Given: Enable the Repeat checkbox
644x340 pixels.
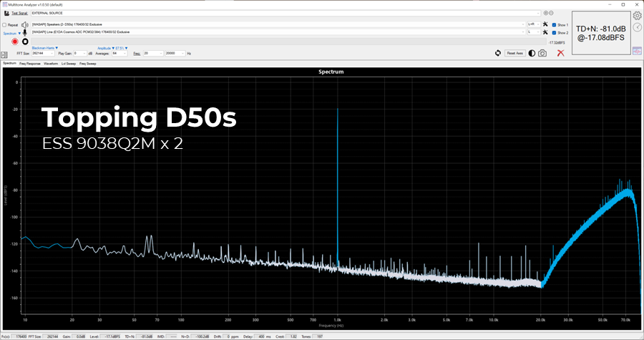Looking at the screenshot, I should point(4,25).
